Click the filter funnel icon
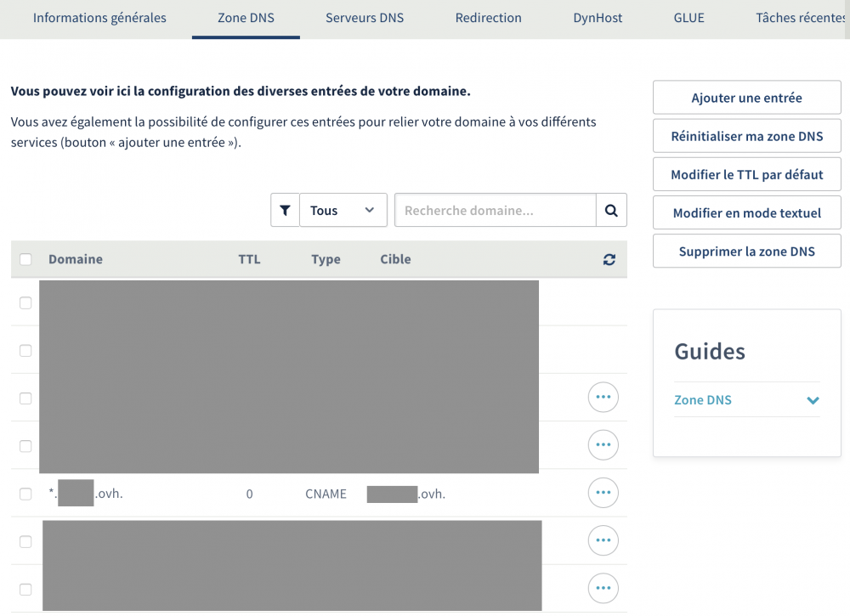The width and height of the screenshot is (850, 616). coord(285,211)
